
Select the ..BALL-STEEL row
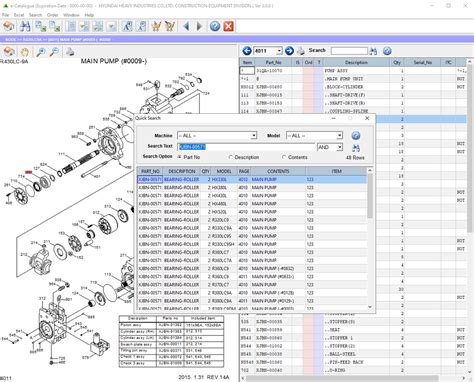pos(353,354)
